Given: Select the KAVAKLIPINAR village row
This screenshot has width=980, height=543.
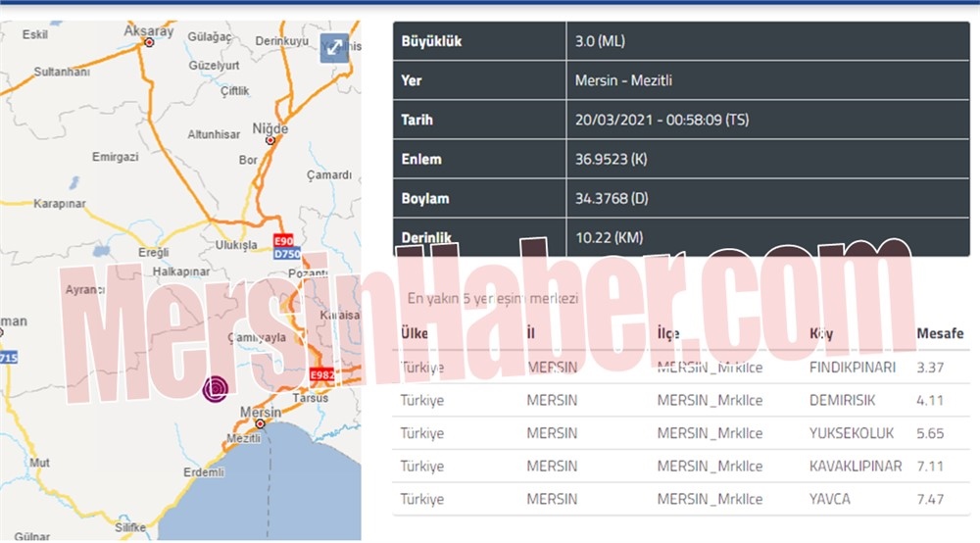Looking at the screenshot, I should 681,467.
